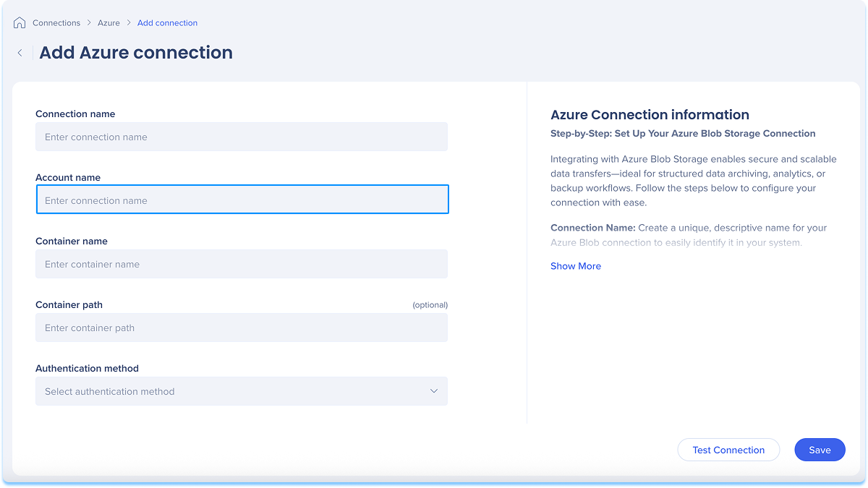Open Azure breadcrumb link
The width and height of the screenshot is (868, 488).
pyautogui.click(x=109, y=23)
